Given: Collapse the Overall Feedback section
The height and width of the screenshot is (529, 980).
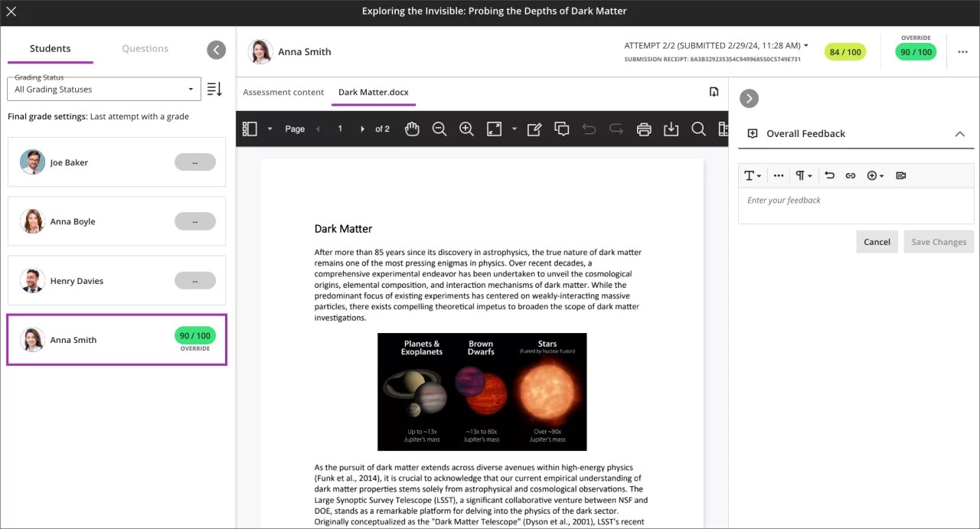Looking at the screenshot, I should (x=959, y=134).
